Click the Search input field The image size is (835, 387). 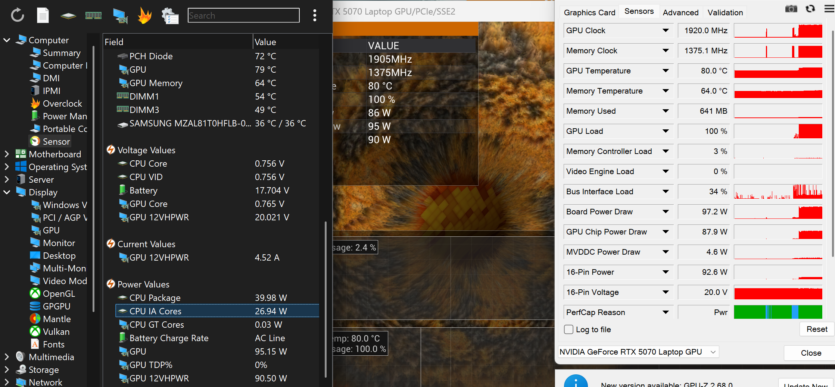243,15
